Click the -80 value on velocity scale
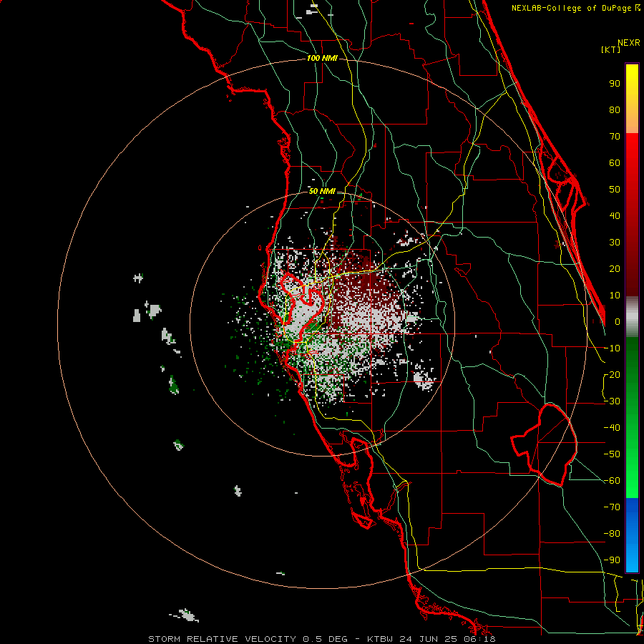The image size is (644, 644). (612, 534)
